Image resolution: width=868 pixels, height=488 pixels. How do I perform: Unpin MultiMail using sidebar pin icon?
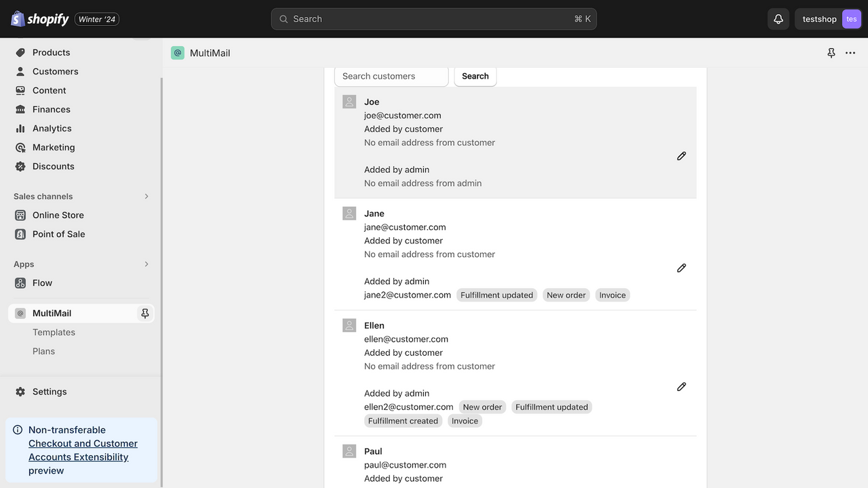tap(144, 313)
